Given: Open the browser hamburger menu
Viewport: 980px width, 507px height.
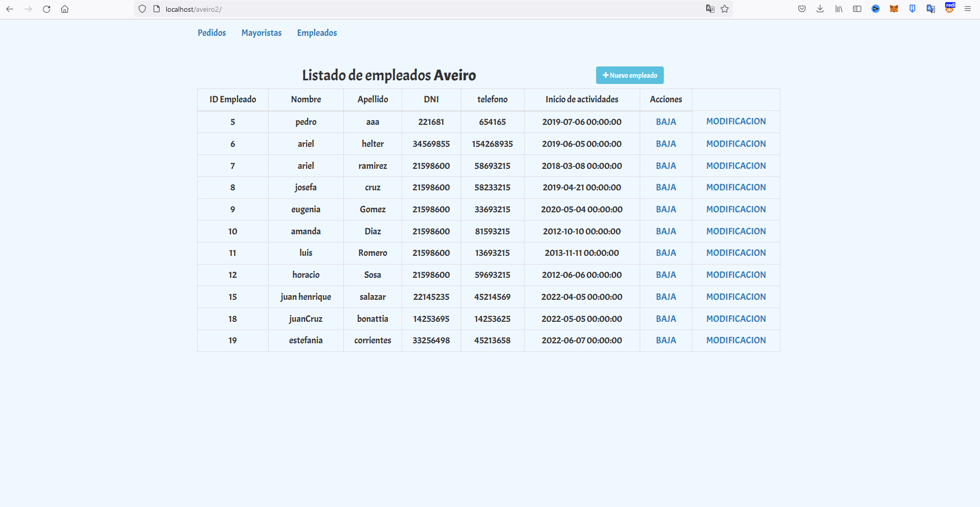Looking at the screenshot, I should coord(968,9).
